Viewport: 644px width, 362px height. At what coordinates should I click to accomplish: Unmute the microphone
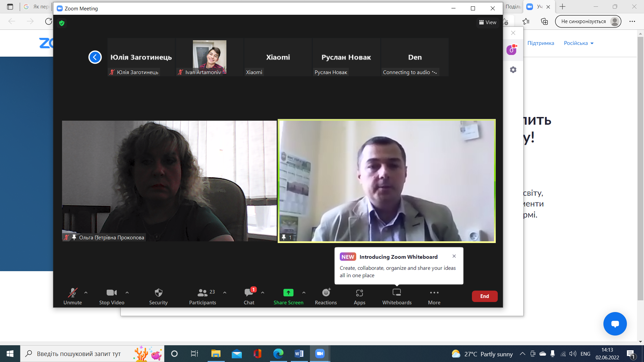[72, 296]
